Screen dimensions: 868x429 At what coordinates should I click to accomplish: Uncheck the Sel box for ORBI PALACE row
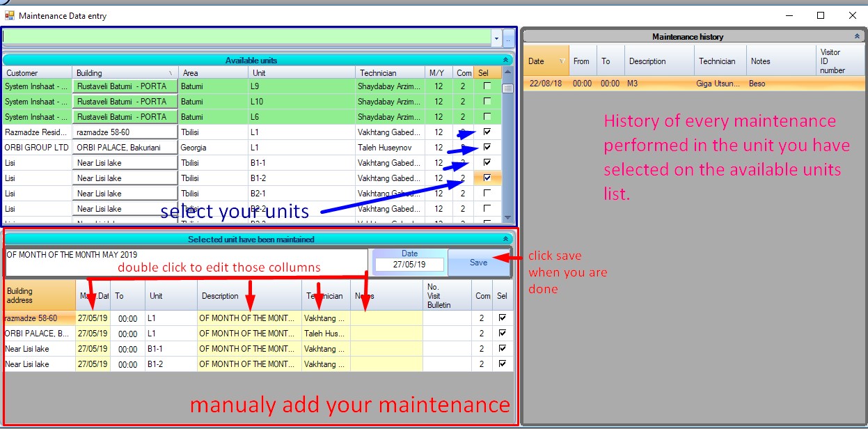pyautogui.click(x=487, y=147)
